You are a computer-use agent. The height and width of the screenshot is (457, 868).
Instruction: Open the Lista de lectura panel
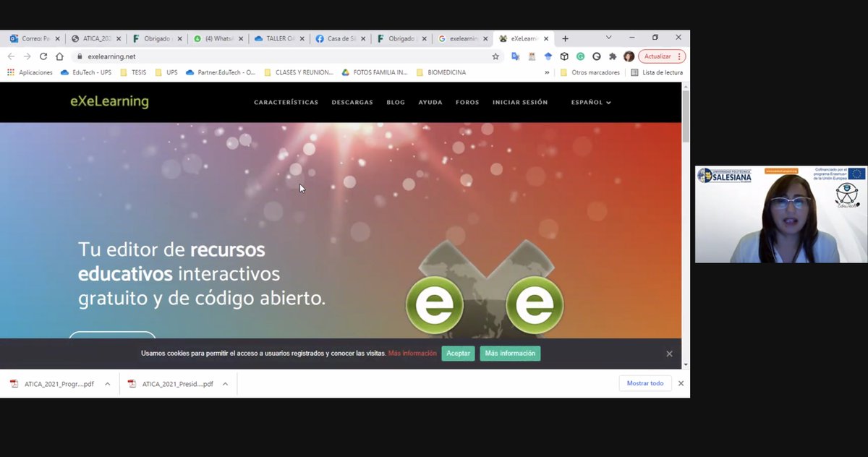point(657,72)
